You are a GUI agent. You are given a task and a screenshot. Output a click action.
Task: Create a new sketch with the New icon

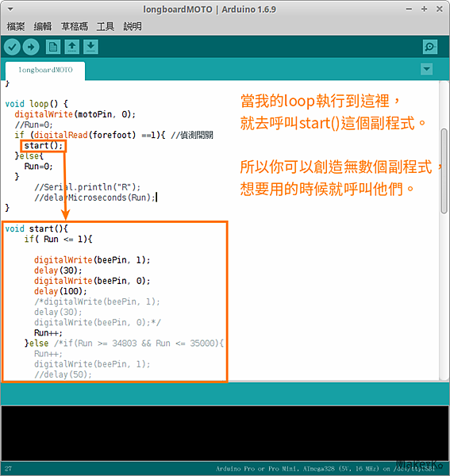(x=53, y=47)
